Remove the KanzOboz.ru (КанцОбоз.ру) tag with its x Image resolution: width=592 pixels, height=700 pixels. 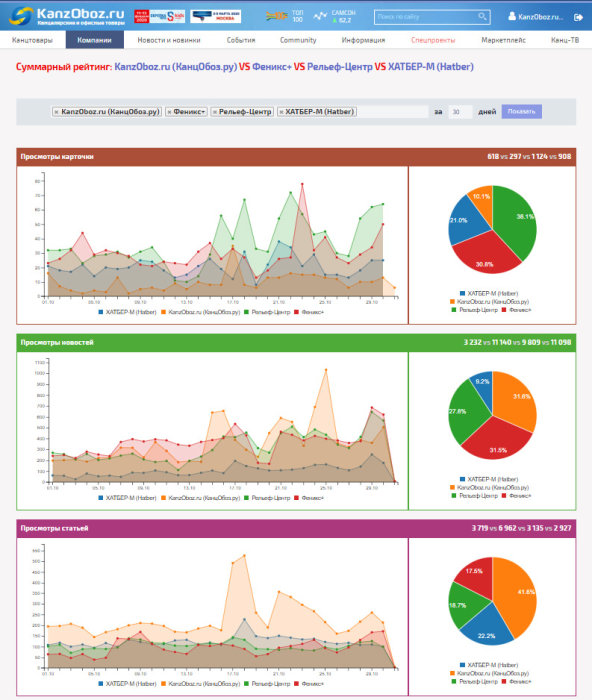[56, 112]
